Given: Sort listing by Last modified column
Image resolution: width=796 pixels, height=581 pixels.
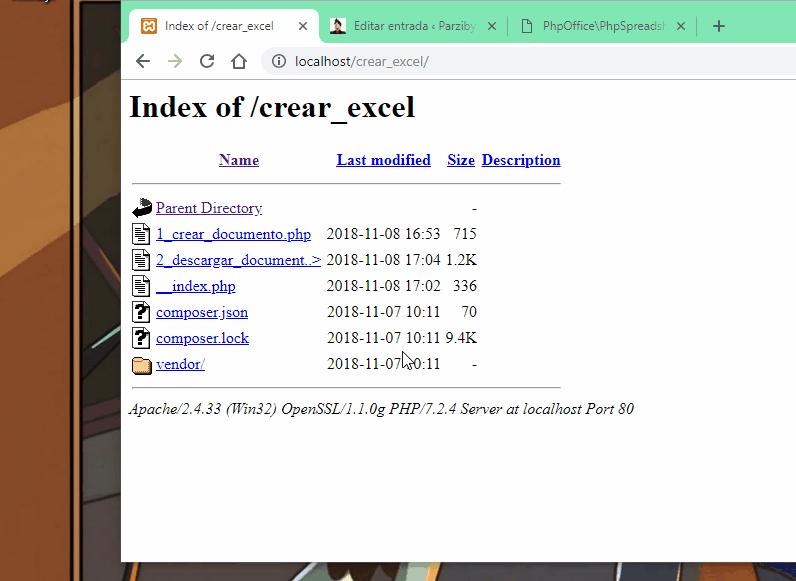Looking at the screenshot, I should click(383, 160).
